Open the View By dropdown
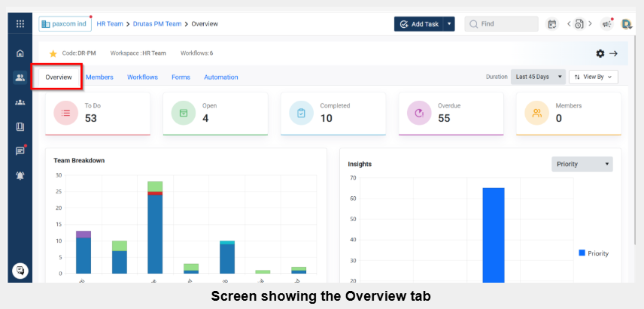The height and width of the screenshot is (309, 644). [594, 77]
